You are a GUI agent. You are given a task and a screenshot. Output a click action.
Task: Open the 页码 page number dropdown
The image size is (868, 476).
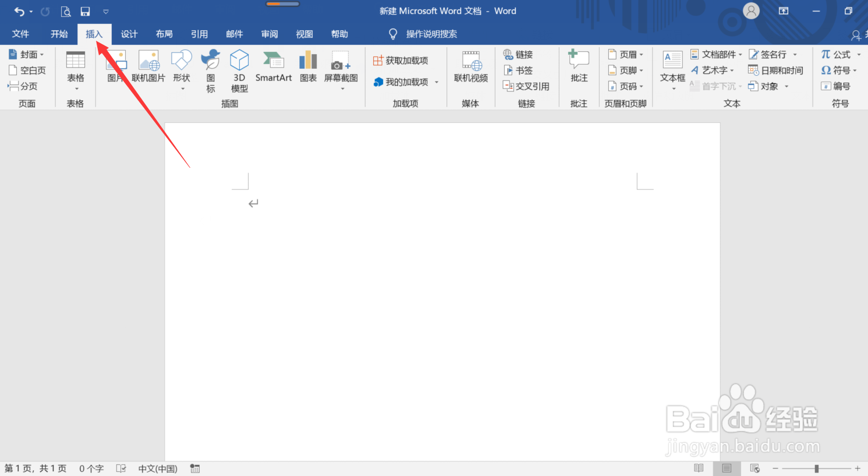click(626, 86)
